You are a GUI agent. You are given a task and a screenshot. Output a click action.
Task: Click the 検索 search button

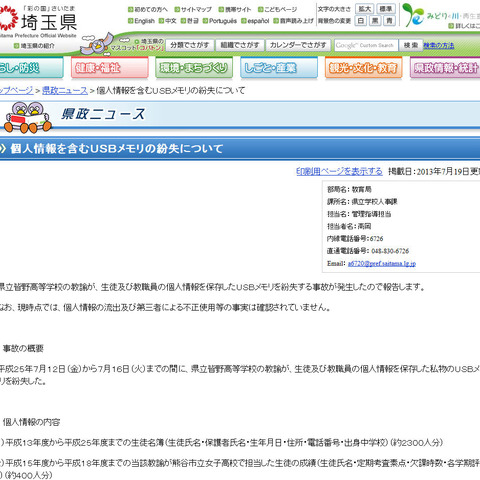point(411,45)
